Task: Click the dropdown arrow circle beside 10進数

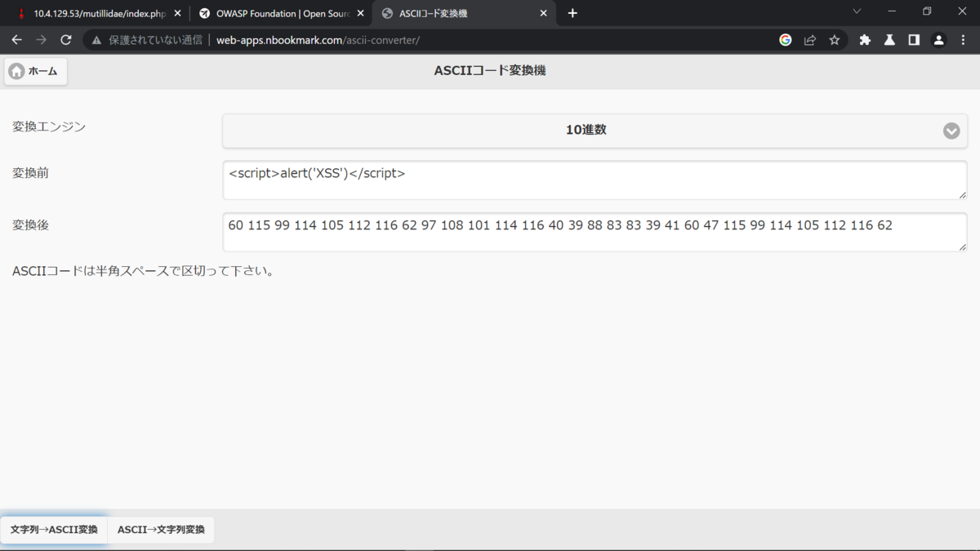Action: click(x=951, y=131)
